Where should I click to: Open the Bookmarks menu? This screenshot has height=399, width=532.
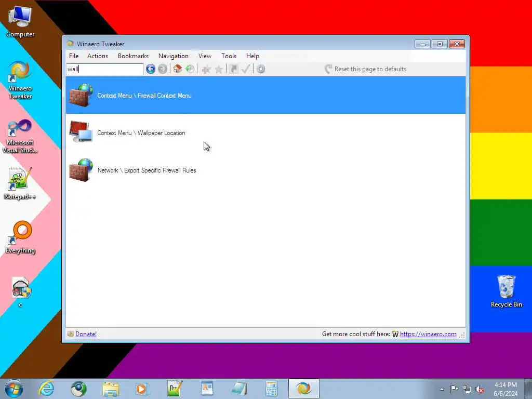coord(133,56)
